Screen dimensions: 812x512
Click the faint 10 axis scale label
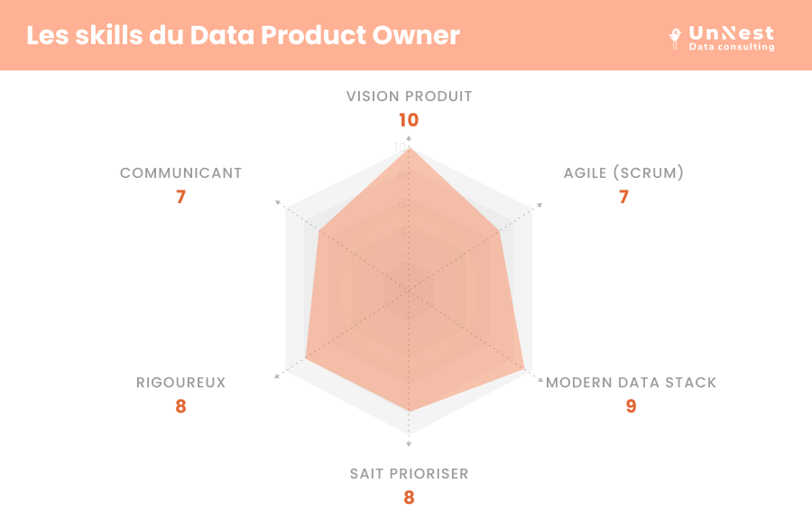[400, 148]
